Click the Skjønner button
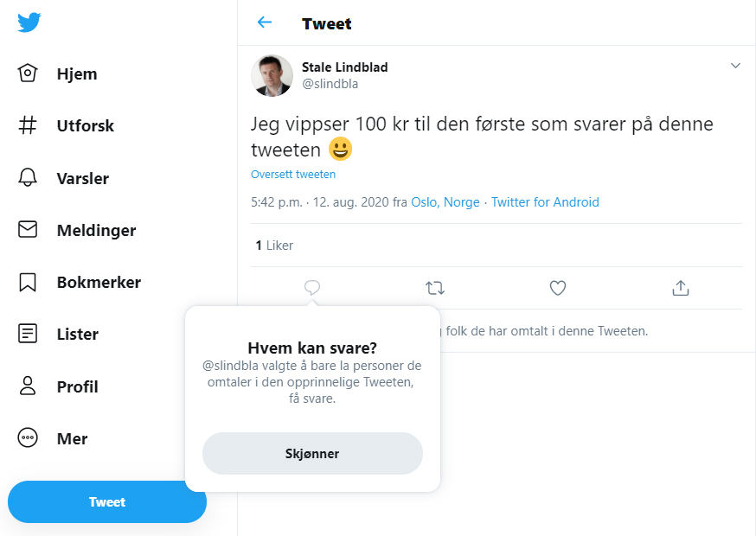This screenshot has height=536, width=756. tap(312, 453)
